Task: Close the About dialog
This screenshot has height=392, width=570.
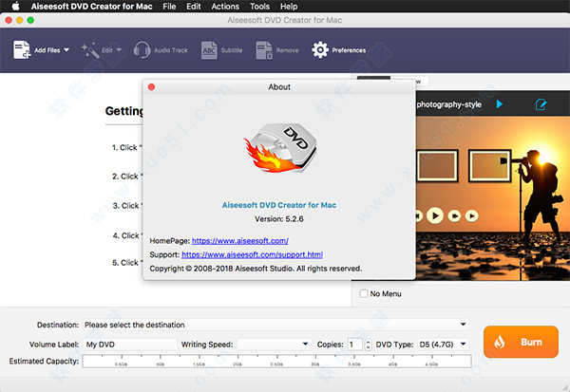Action: click(152, 86)
